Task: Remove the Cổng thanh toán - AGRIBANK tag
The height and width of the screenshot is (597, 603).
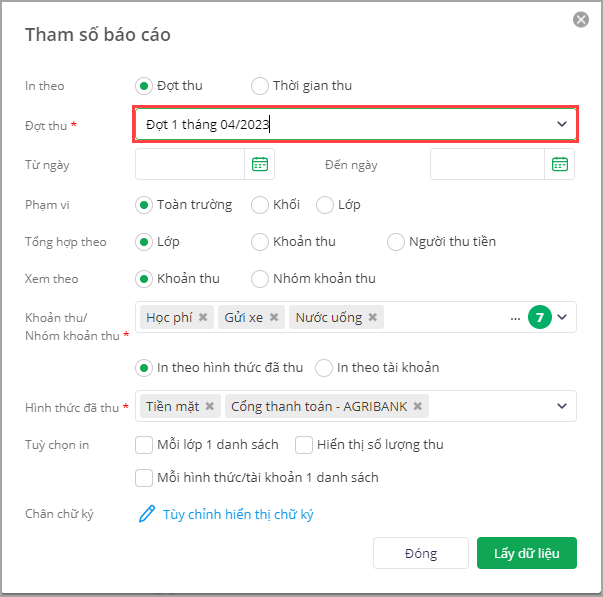Action: pyautogui.click(x=418, y=406)
